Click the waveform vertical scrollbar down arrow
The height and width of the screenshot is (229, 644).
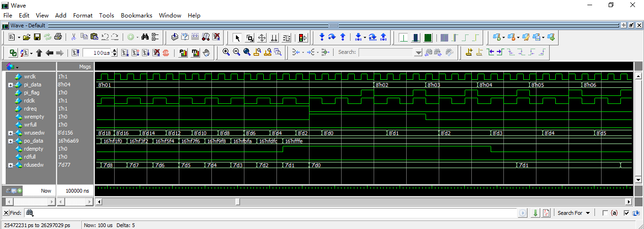pyautogui.click(x=639, y=180)
